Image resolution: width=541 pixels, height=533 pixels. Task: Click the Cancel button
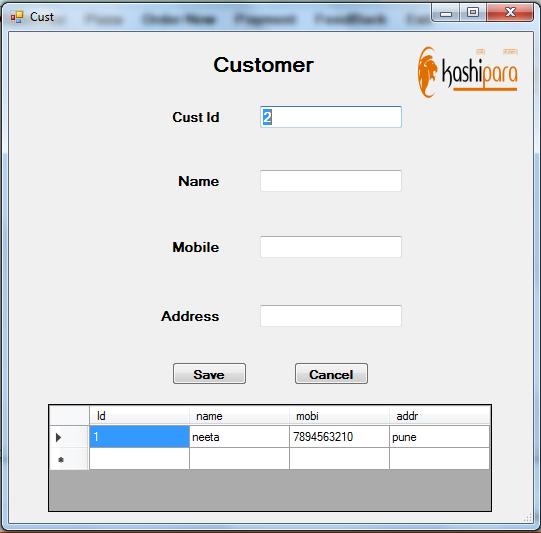(331, 374)
